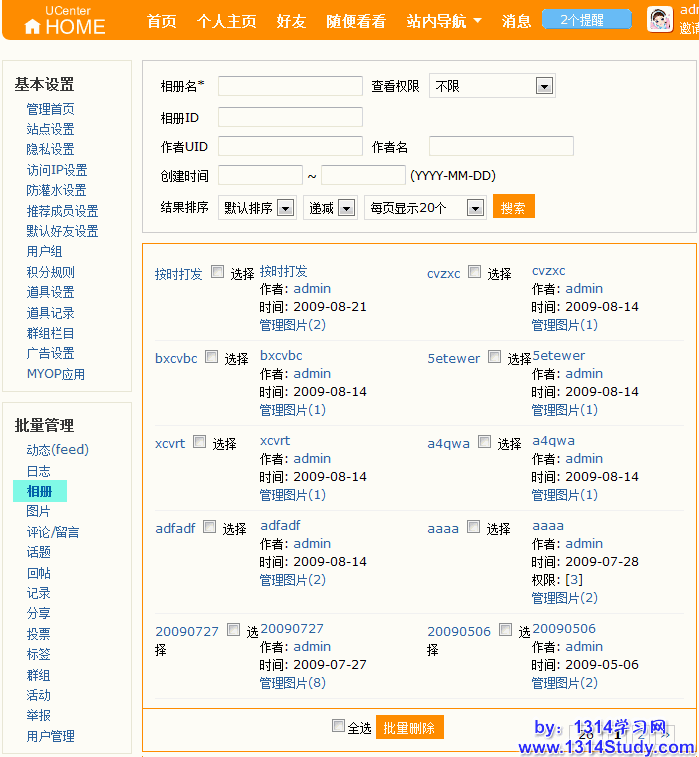
Task: Click the 相册名 text input field
Action: 290,86
